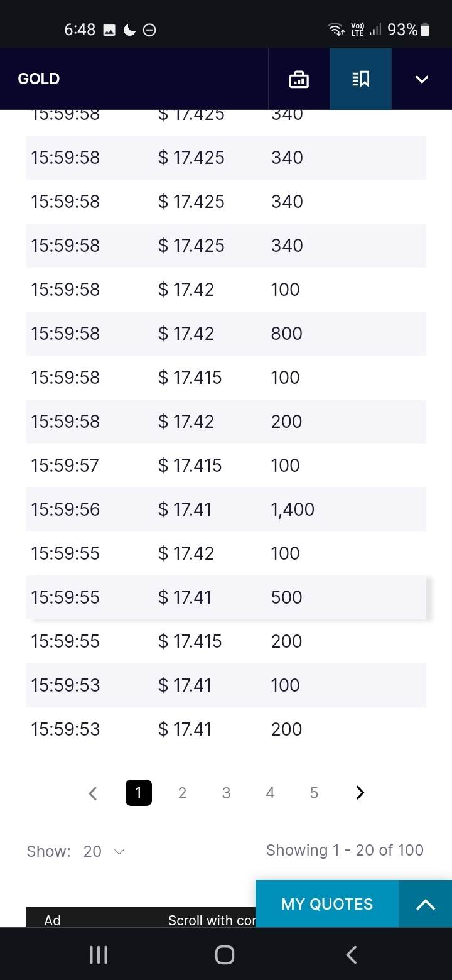Open the portfolio briefcase icon
Viewport: 452px width, 980px height.
[299, 79]
